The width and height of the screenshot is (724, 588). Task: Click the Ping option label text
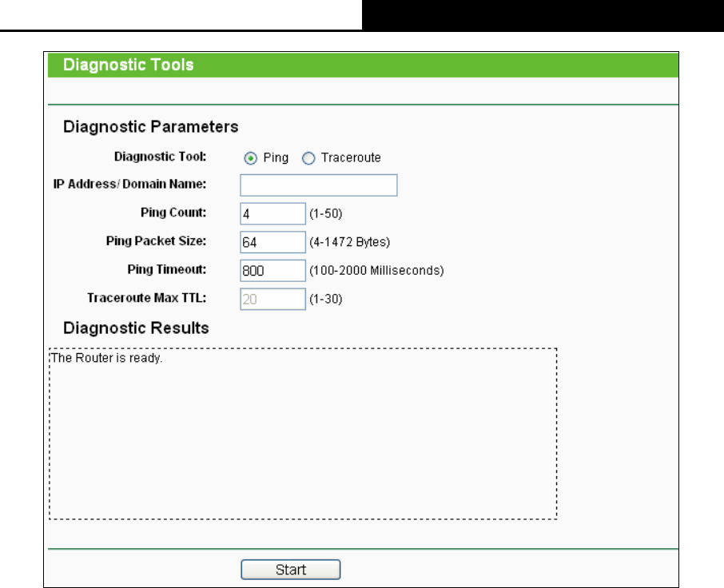tap(276, 158)
